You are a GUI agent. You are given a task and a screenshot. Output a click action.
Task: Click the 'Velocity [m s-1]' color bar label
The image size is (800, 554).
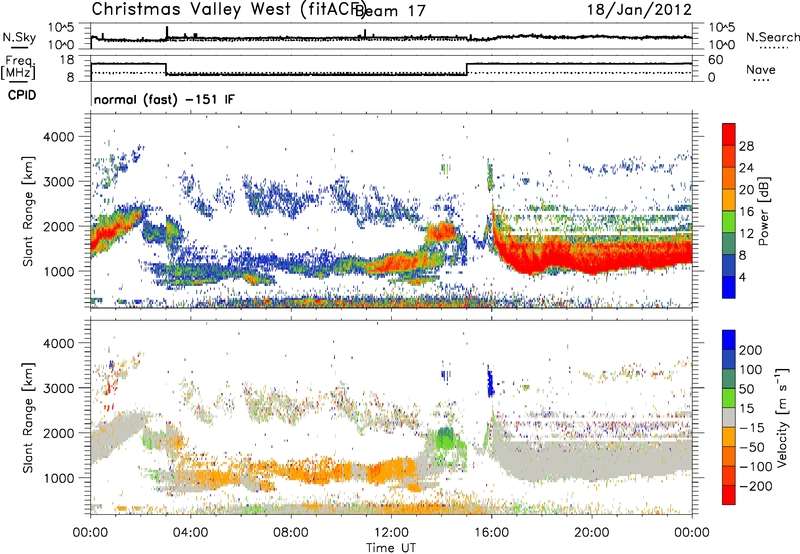click(x=782, y=417)
